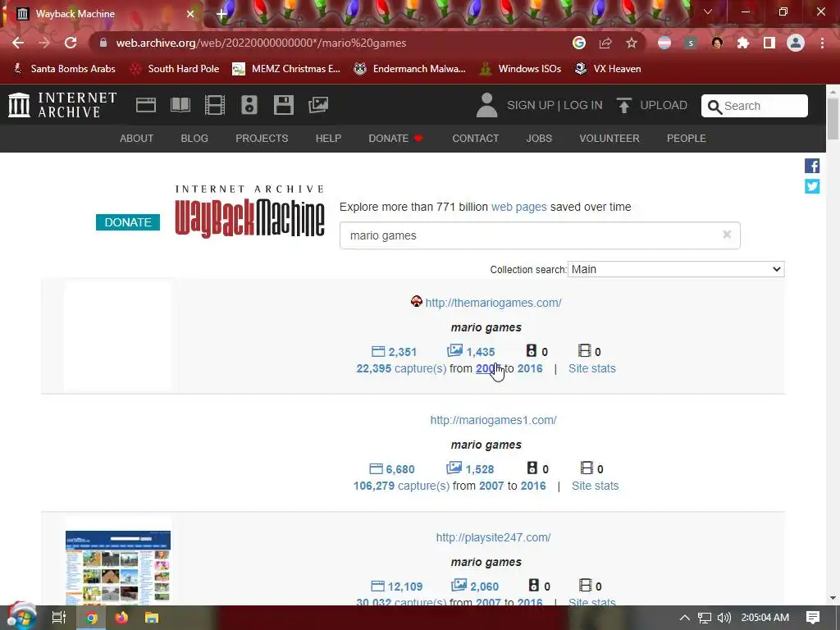The image size is (840, 630).
Task: Open the Audio speaker icon in header
Action: click(249, 105)
